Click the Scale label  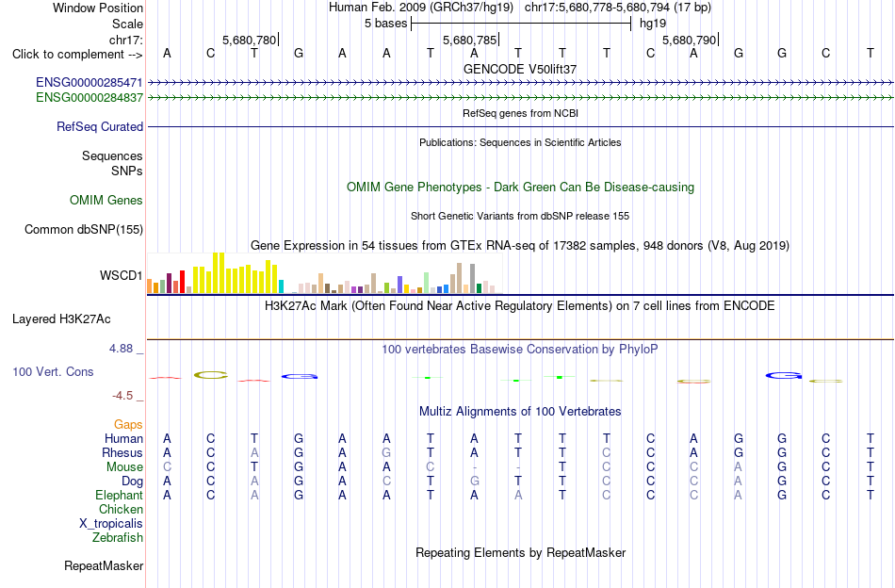click(128, 24)
